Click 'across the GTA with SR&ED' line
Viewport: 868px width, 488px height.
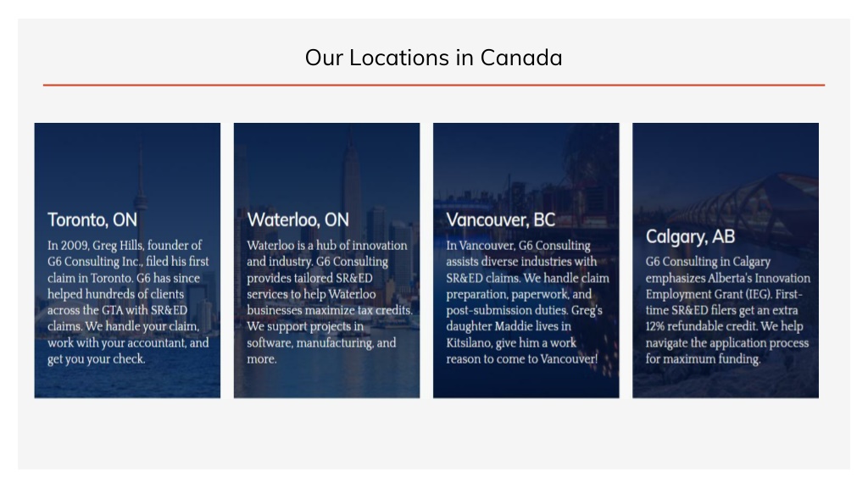tap(117, 310)
